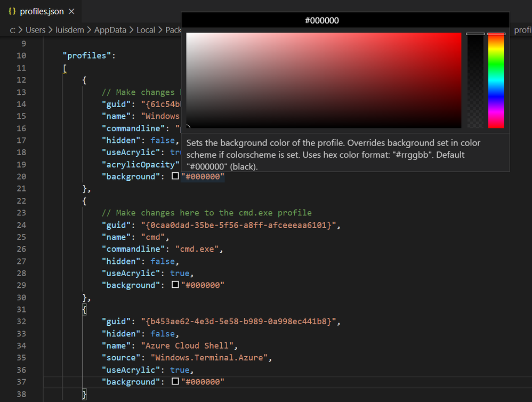Click the opening brace on line 31
The height and width of the screenshot is (402, 532).
pyautogui.click(x=84, y=309)
